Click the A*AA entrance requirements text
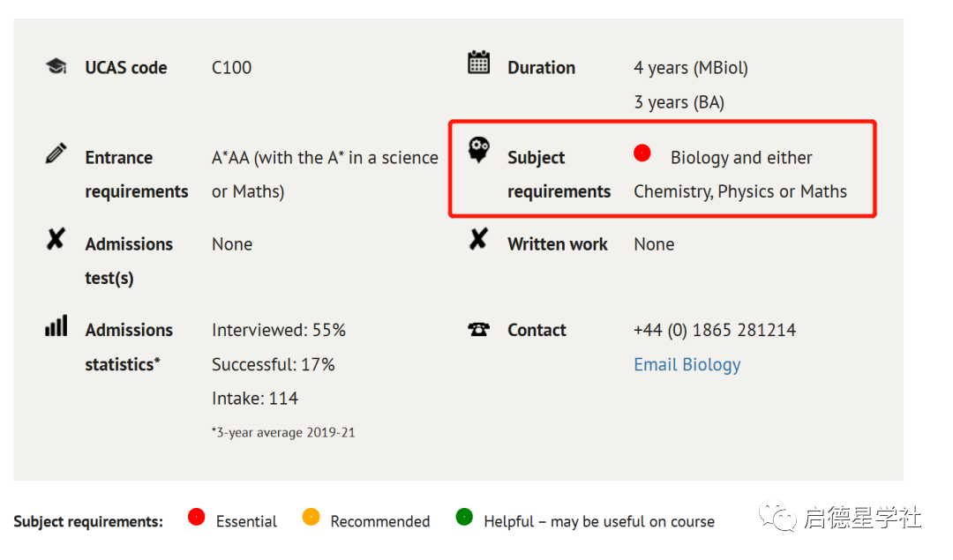Image resolution: width=953 pixels, height=560 pixels. (x=325, y=158)
